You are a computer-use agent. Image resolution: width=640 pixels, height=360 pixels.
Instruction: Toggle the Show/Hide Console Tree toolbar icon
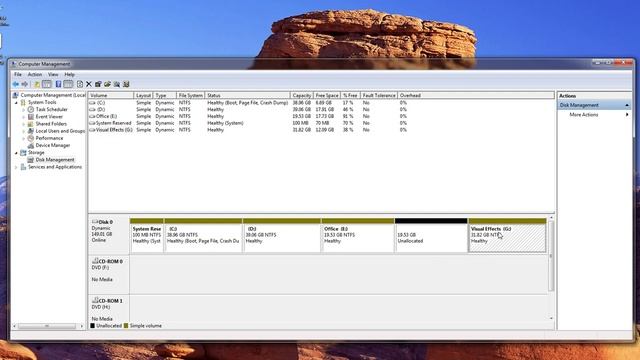[x=47, y=84]
